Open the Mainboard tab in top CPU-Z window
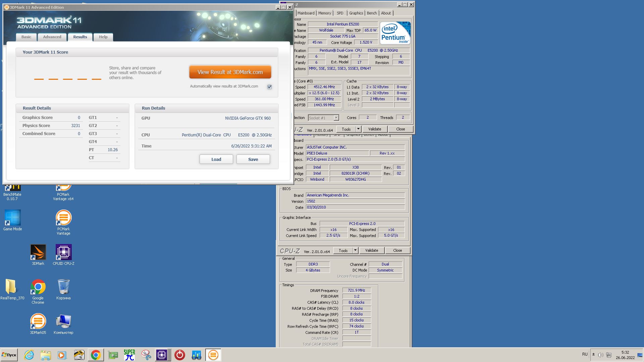 [306, 13]
